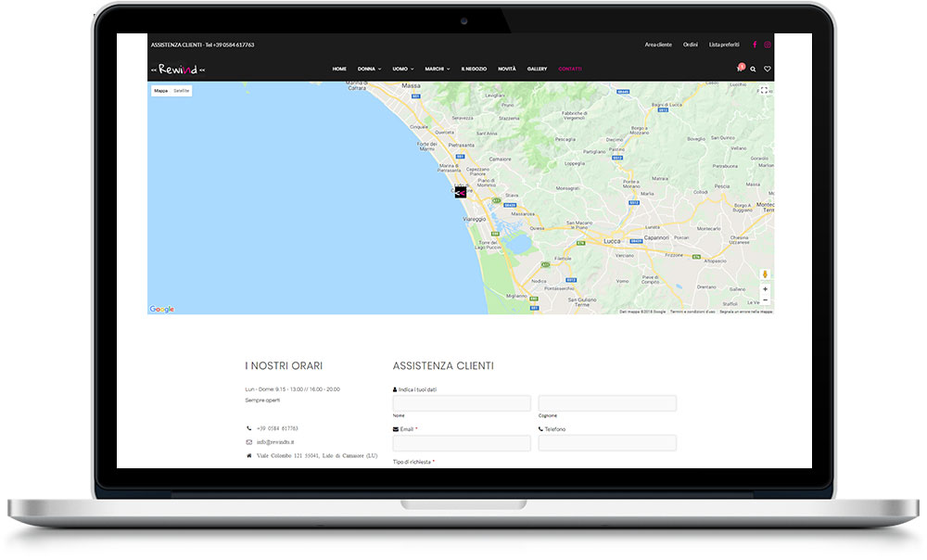Zoom in on the map
Image resolution: width=927 pixels, height=560 pixels.
[x=765, y=289]
